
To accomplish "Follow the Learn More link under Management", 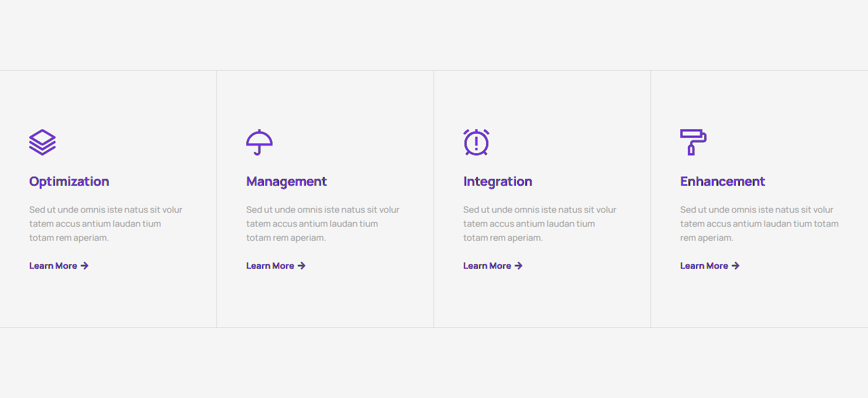I will 270,266.
